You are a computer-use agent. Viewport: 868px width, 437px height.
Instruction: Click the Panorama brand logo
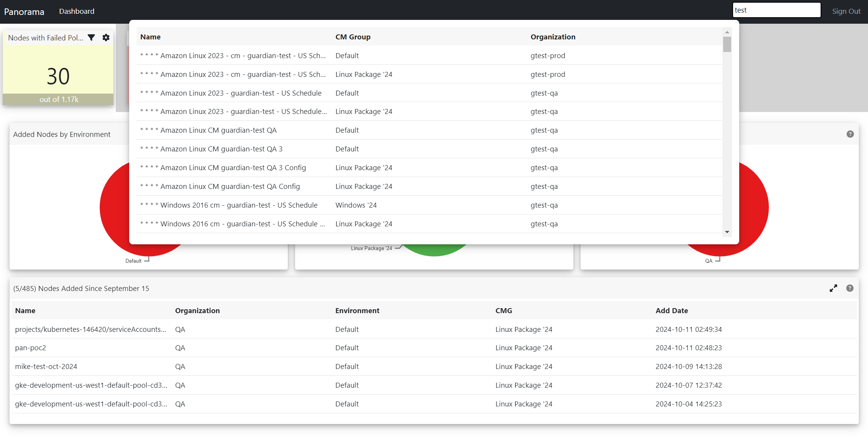point(24,12)
